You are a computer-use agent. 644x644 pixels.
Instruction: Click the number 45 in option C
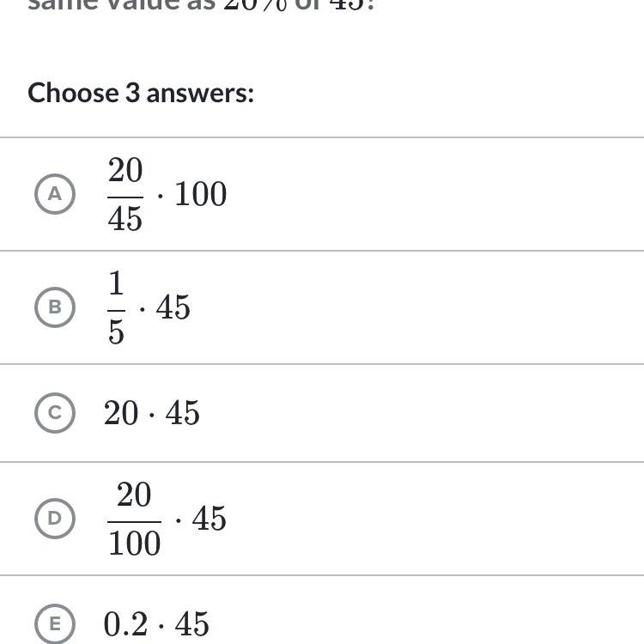coord(183,413)
